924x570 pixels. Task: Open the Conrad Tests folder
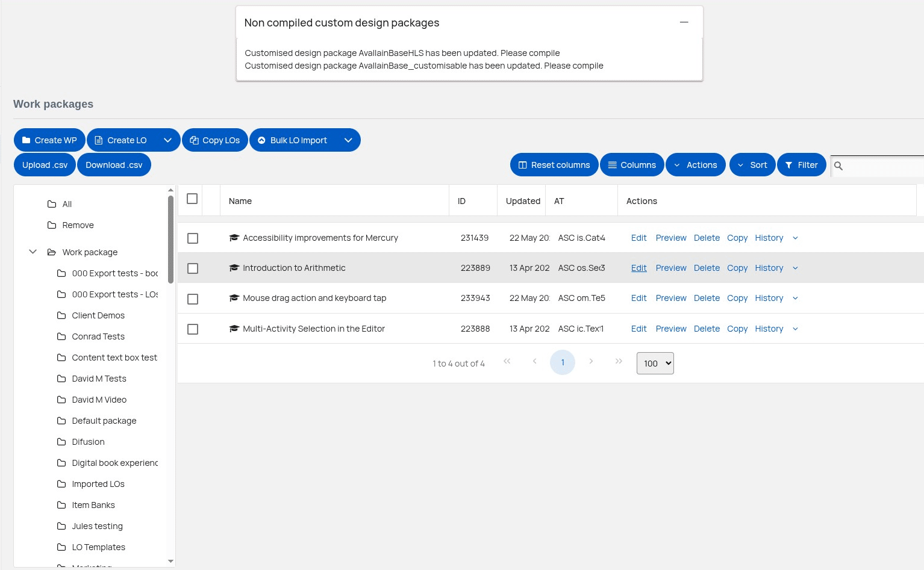98,336
